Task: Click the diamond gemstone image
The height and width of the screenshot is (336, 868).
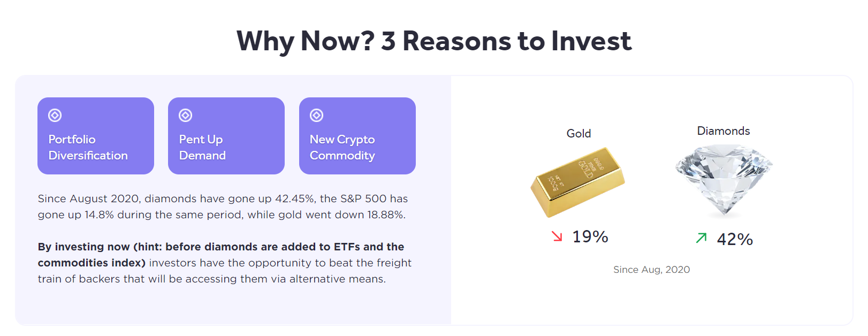Action: point(724,179)
